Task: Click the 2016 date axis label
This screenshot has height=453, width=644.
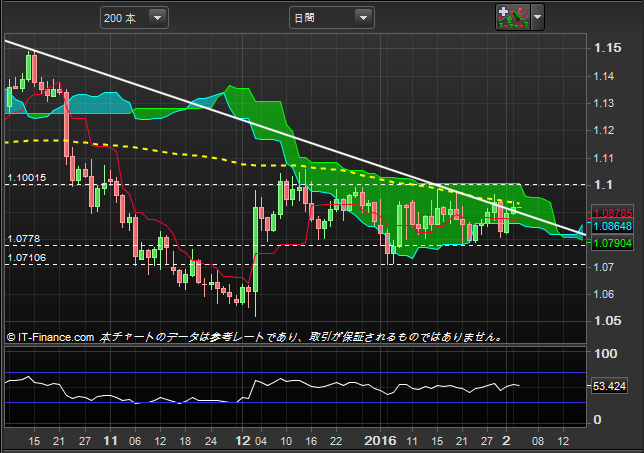Action: tap(380, 441)
